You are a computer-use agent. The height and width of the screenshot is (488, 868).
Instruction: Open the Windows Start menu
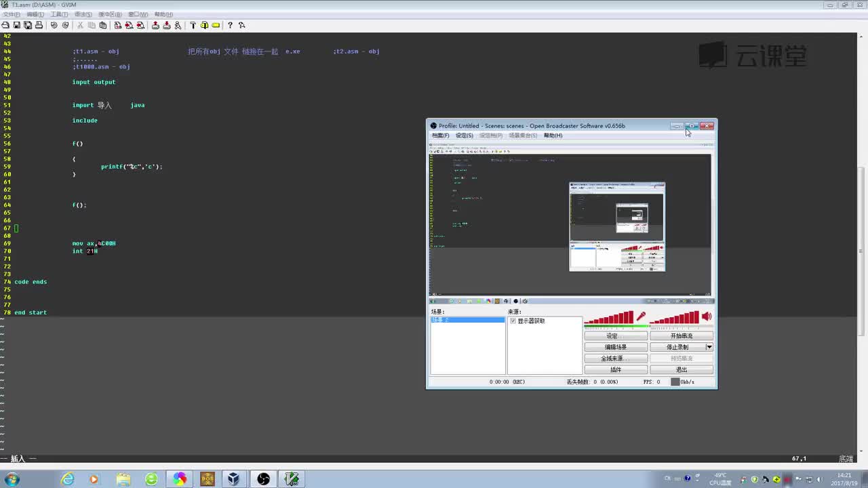point(12,479)
